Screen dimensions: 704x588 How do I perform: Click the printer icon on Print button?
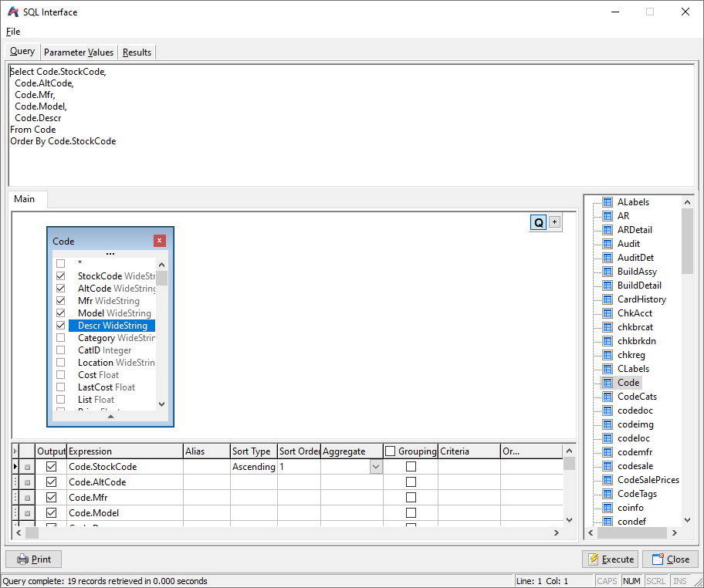click(22, 559)
